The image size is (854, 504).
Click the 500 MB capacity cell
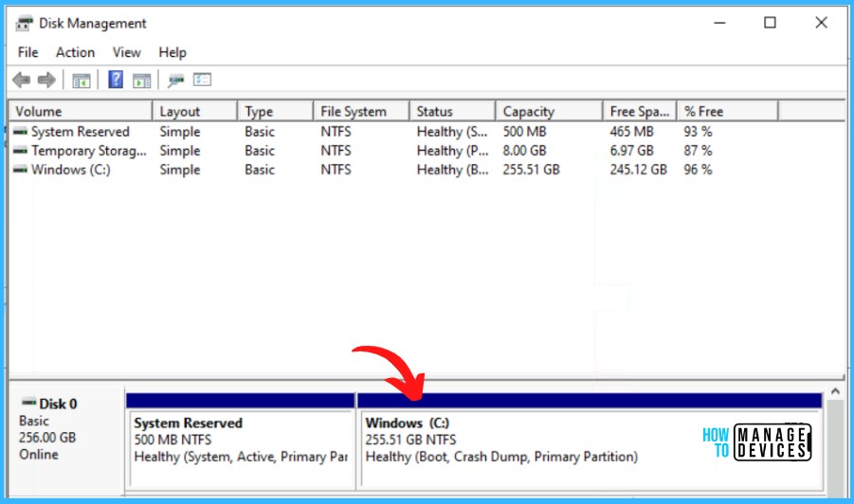click(524, 132)
